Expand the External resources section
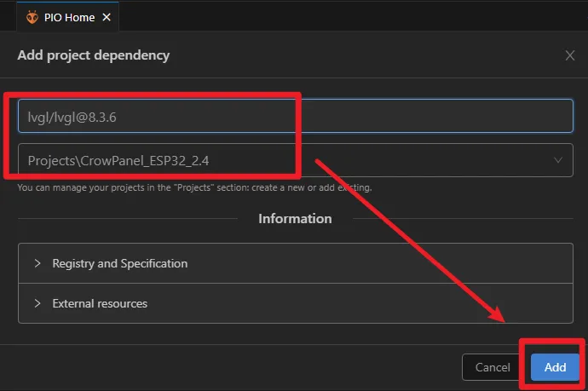Image resolution: width=588 pixels, height=391 pixels. (x=296, y=303)
